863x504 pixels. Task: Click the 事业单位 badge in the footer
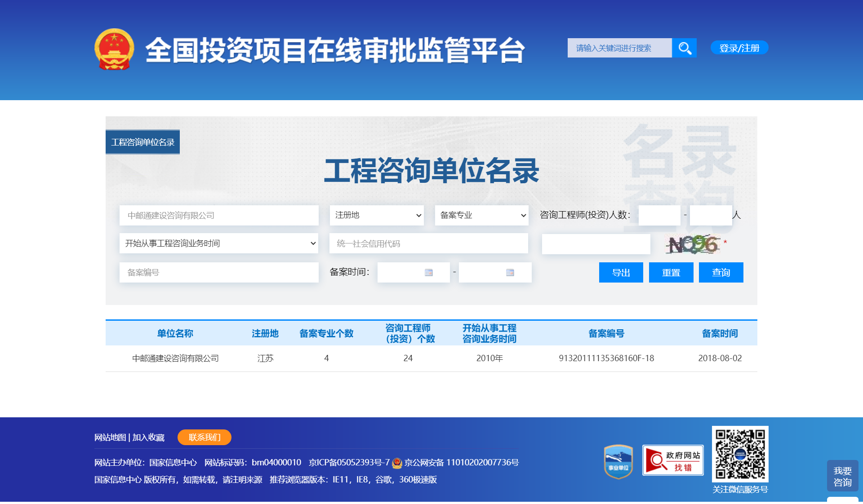tap(618, 461)
